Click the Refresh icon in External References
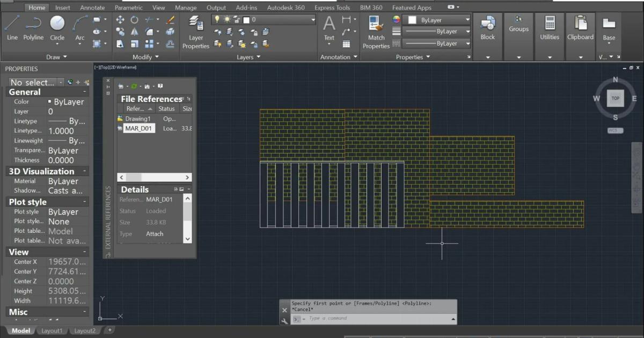The image size is (644, 338). 134,86
